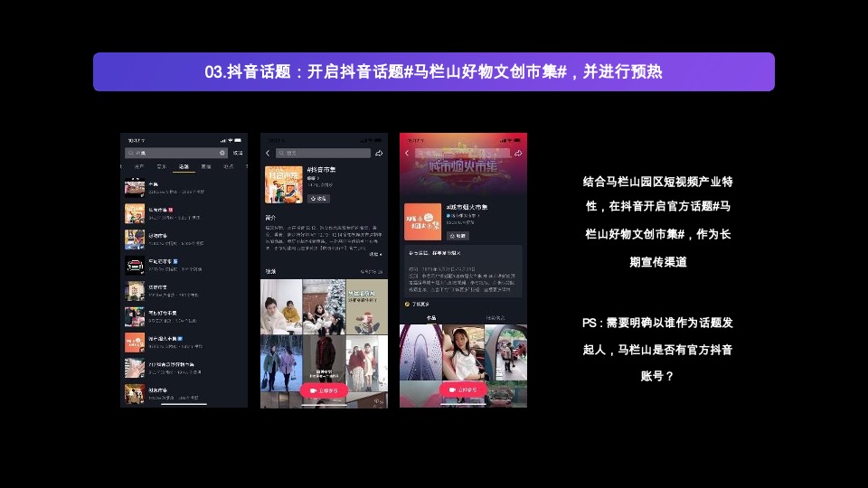This screenshot has height=488, width=868.
Task: Open the 抖音市集 illustrated cover image
Action: click(283, 184)
